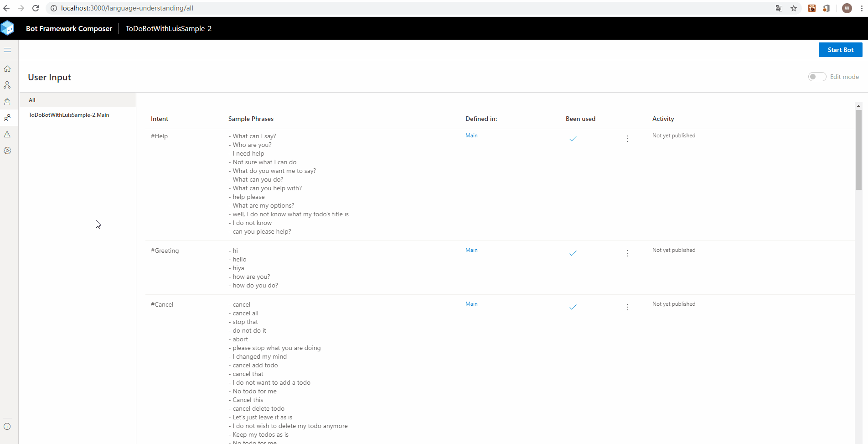
Task: Click the been-used checkmark for #Cancel
Action: (573, 307)
